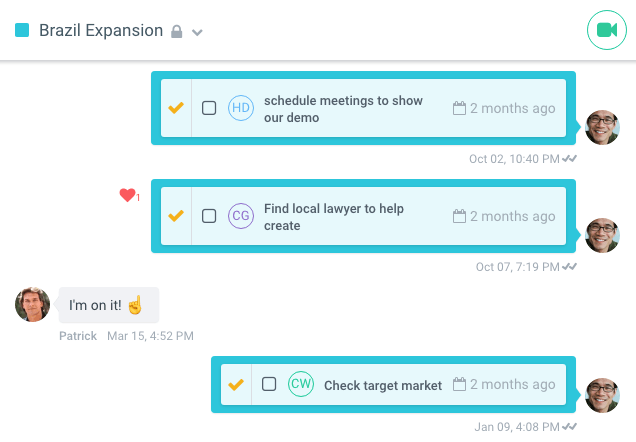Check the schedule meetings task checkbox
Viewport: 636px width, 442px height.
(209, 108)
